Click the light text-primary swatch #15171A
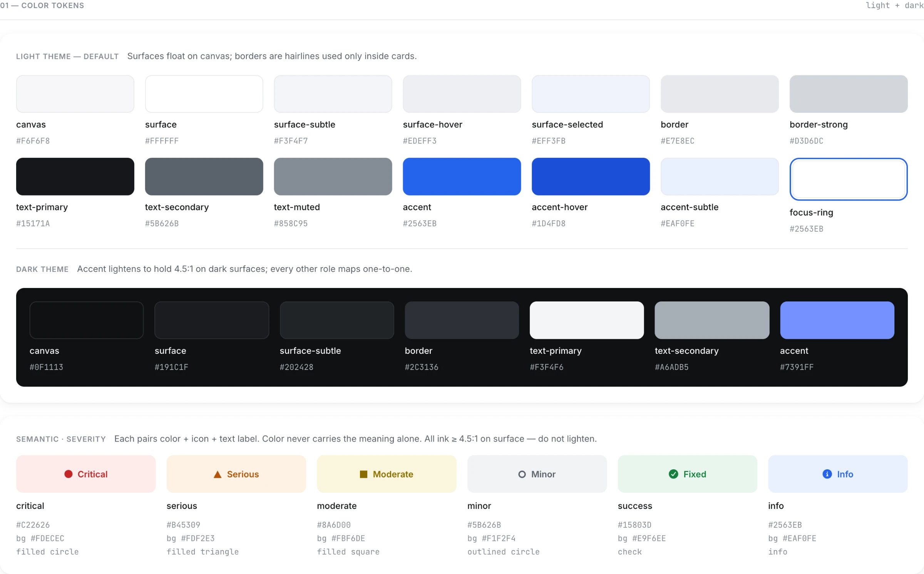Viewport: 924px width, 574px height. (x=75, y=176)
